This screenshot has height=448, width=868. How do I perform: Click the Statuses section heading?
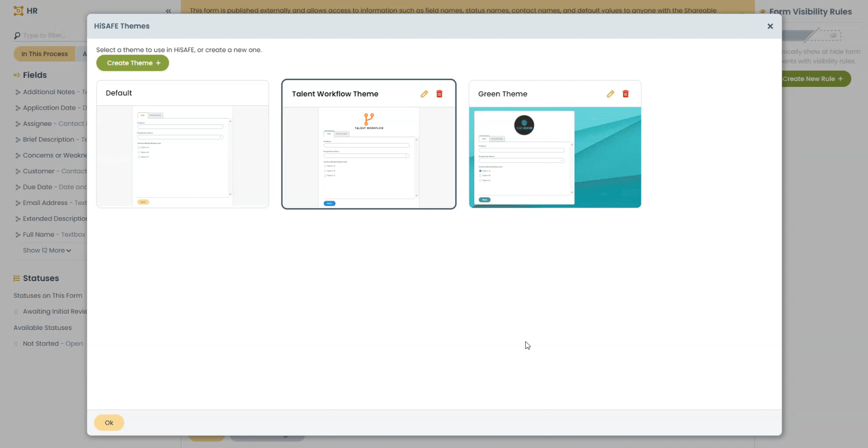pyautogui.click(x=41, y=278)
